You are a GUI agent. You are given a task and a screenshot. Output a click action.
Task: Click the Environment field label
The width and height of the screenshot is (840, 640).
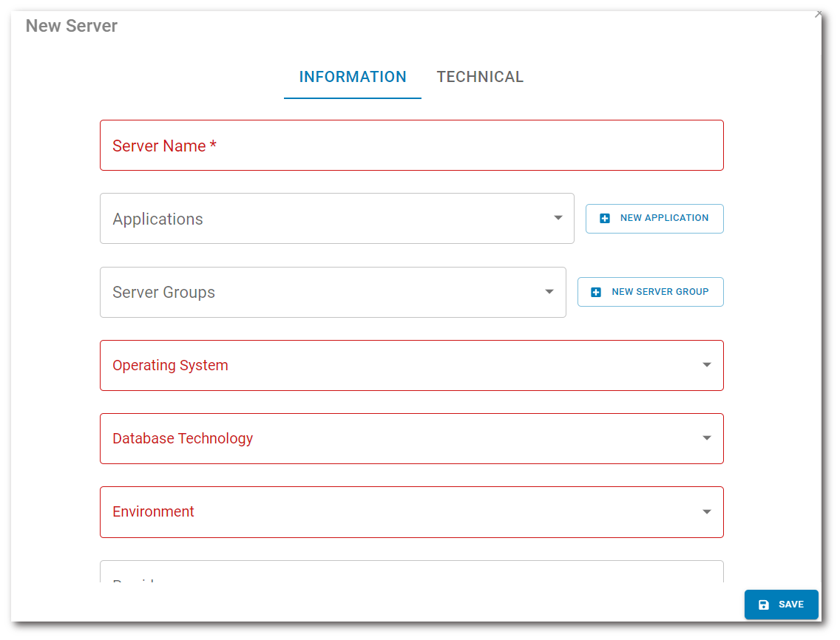tap(153, 511)
